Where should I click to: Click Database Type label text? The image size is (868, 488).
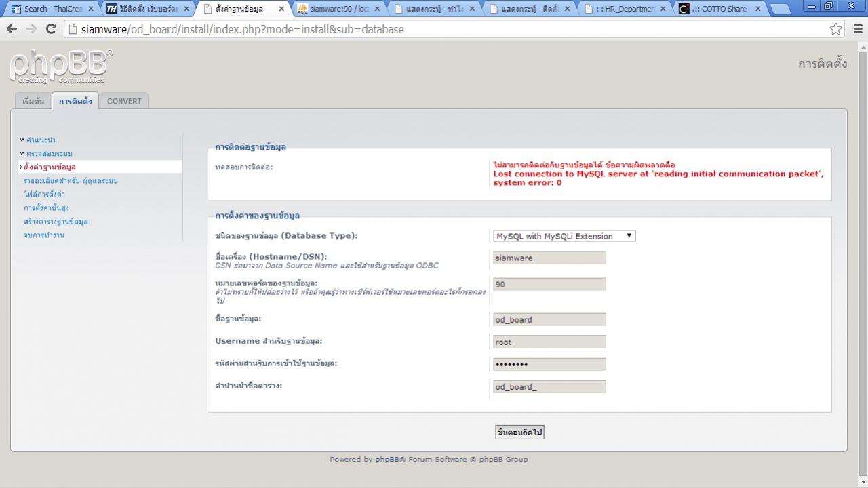pyautogui.click(x=286, y=236)
